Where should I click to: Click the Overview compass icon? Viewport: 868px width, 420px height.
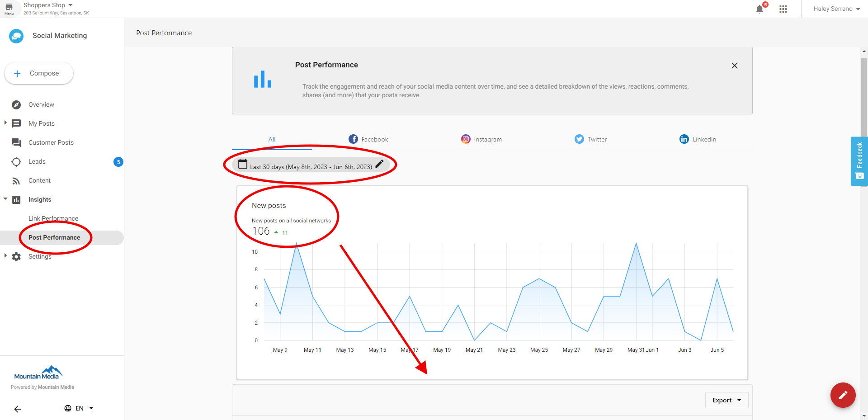(16, 105)
